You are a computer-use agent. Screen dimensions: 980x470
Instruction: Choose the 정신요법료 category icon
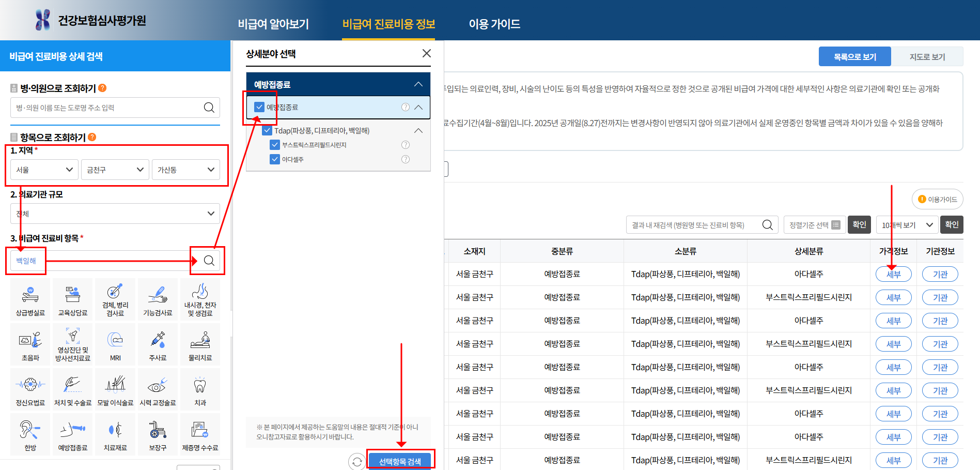pyautogui.click(x=30, y=389)
